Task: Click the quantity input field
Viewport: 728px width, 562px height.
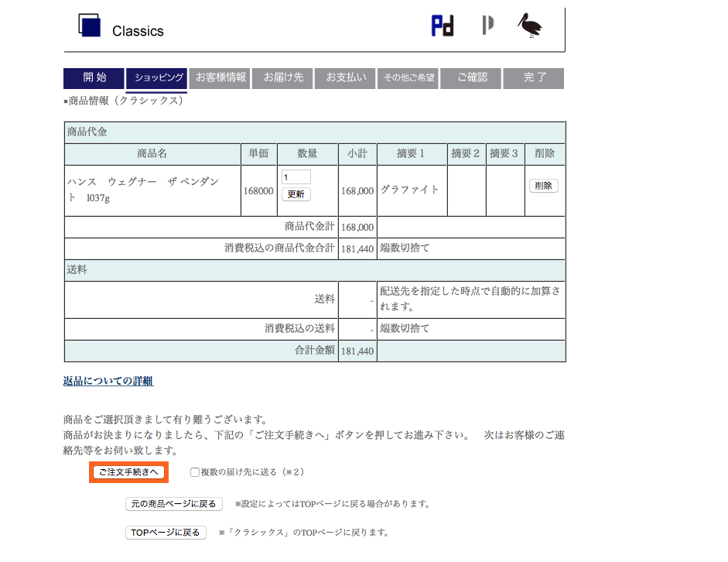Action: (x=296, y=176)
